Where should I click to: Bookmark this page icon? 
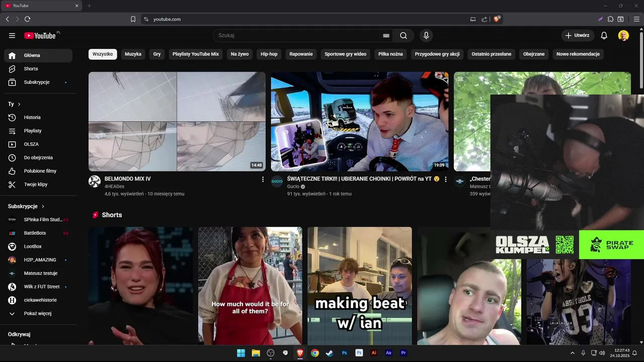click(133, 19)
